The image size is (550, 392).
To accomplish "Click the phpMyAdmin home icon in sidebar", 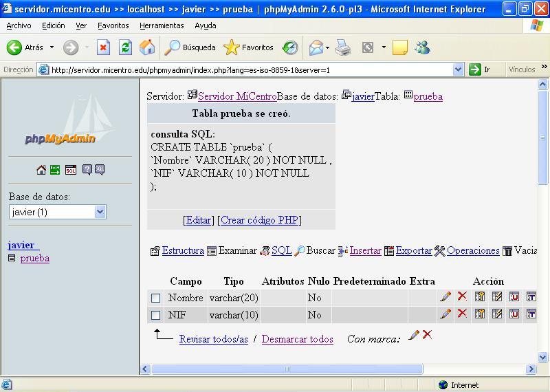I will (41, 170).
